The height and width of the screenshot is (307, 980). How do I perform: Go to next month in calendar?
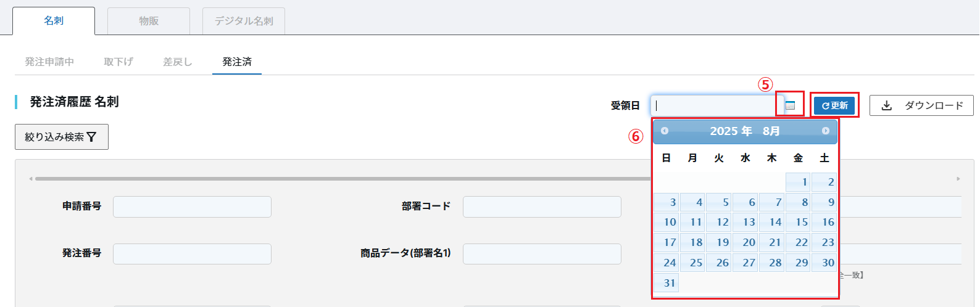click(x=826, y=131)
